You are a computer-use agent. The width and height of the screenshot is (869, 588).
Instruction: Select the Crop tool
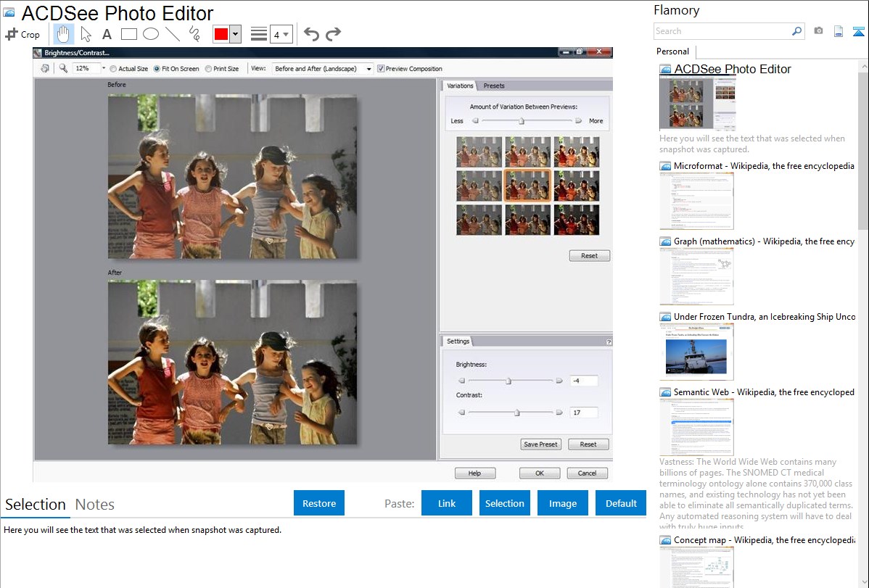point(22,34)
